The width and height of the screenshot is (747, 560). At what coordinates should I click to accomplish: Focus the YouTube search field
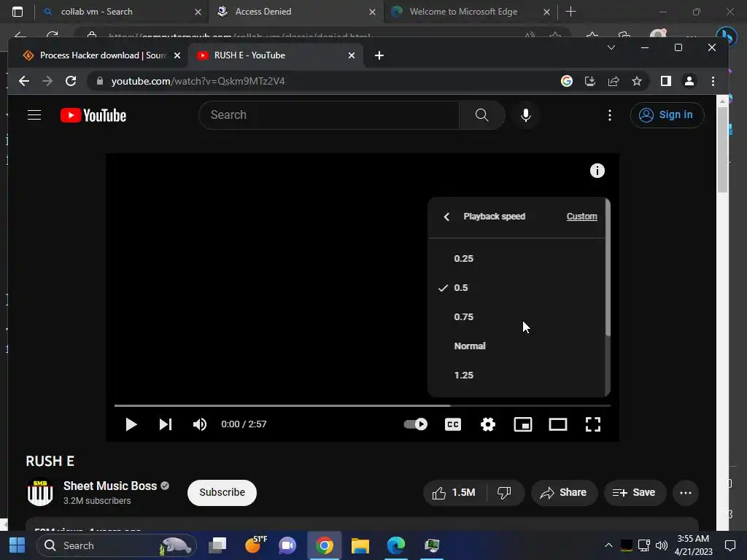[x=329, y=114]
